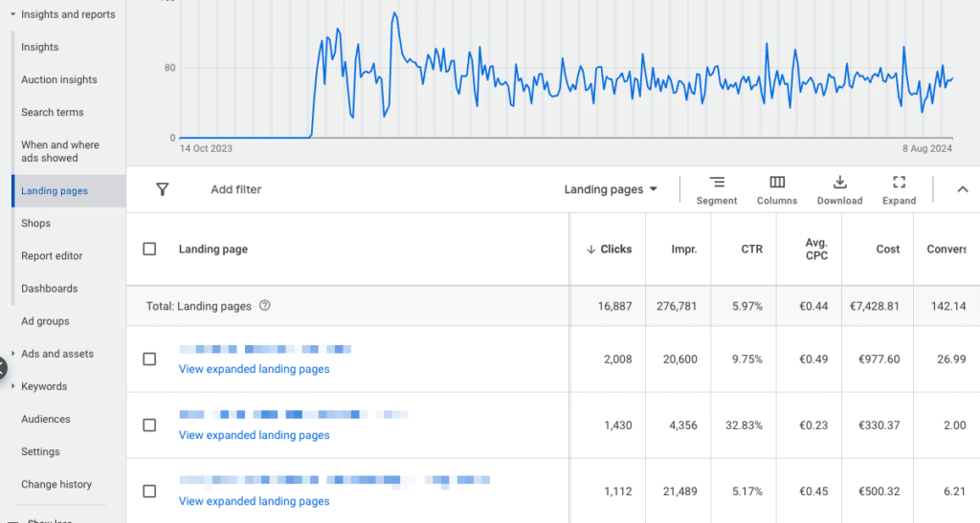This screenshot has height=523, width=980.
Task: Open the blurred landing page URL with 9.75% CTR
Action: (x=265, y=349)
